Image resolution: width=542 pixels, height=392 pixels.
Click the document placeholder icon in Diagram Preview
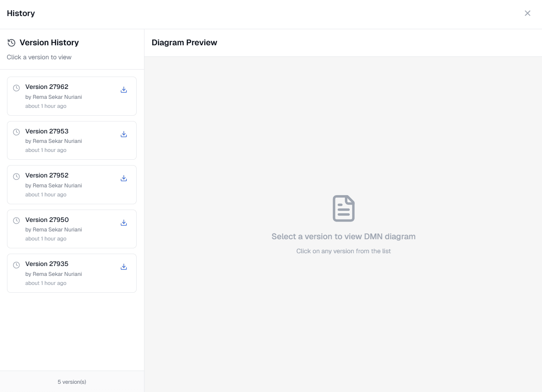coord(344,208)
